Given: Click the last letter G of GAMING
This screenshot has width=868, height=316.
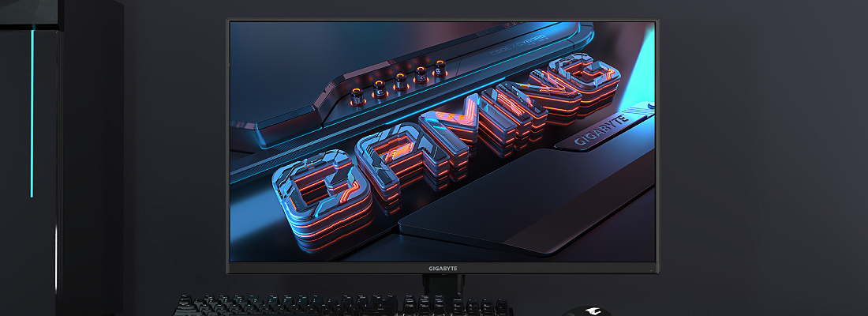Looking at the screenshot, I should (588, 77).
